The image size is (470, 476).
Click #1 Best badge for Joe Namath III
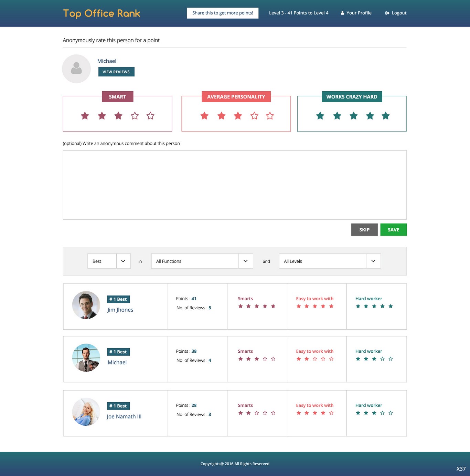pos(118,406)
